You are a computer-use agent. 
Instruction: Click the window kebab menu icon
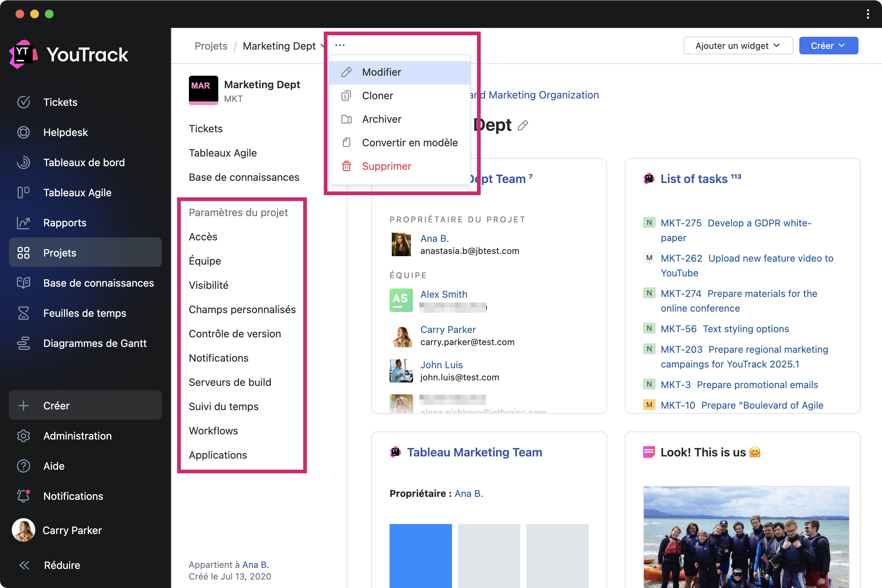pyautogui.click(x=868, y=14)
